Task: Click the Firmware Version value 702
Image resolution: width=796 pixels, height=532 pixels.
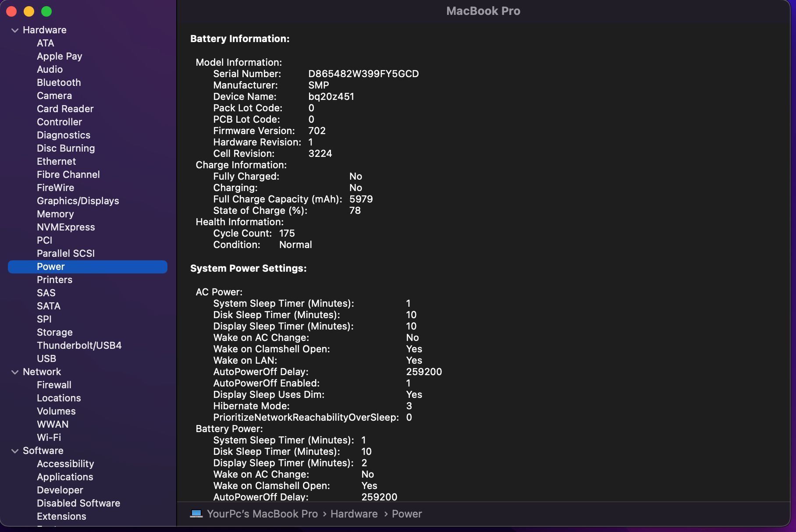Action: [x=317, y=131]
